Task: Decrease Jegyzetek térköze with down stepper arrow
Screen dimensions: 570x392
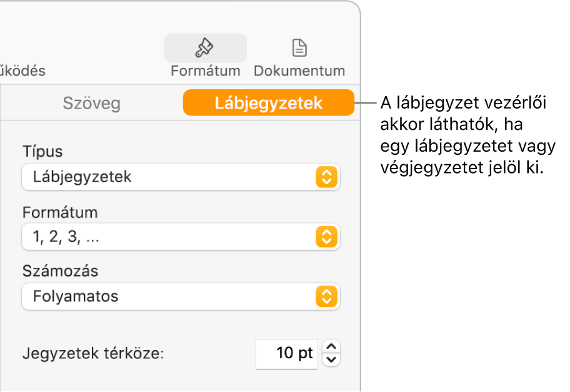Action: pos(333,360)
